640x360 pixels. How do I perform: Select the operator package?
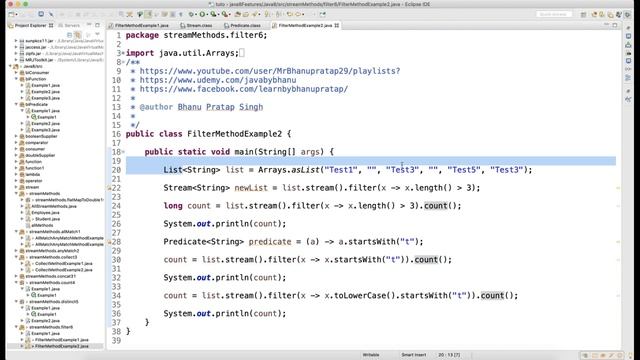click(x=30, y=181)
